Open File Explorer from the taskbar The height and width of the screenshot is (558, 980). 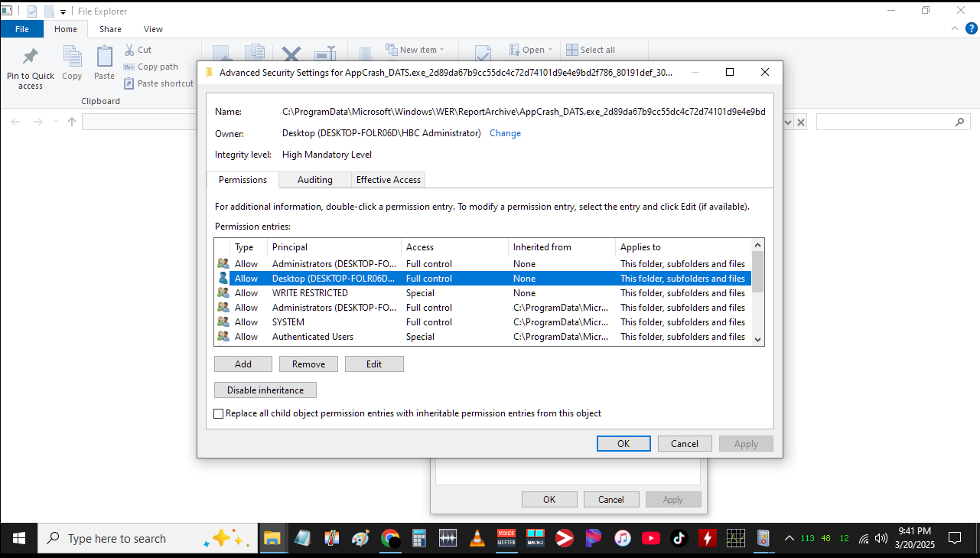272,539
